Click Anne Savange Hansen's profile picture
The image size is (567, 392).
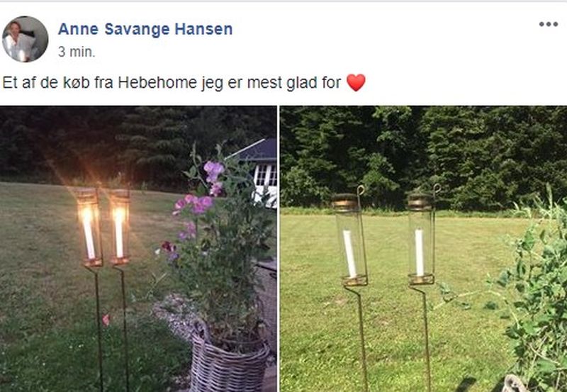click(x=26, y=39)
